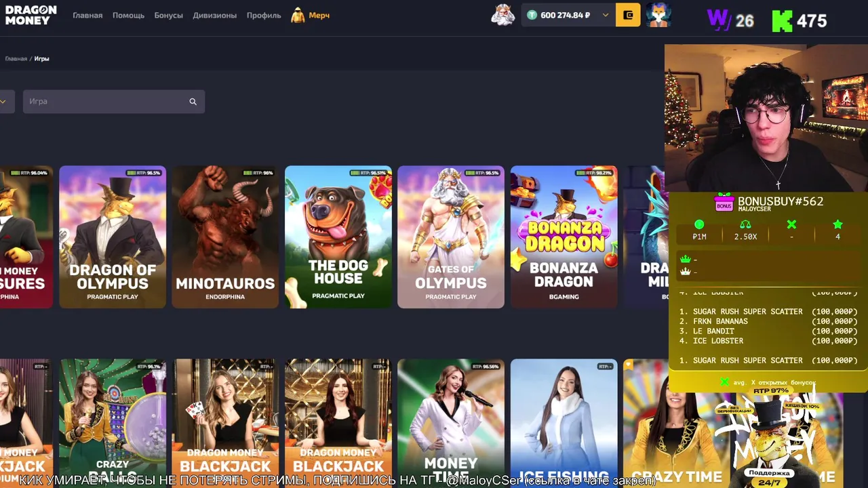
Task: Click the 600 274.84 ₽ balance amount
Action: point(566,15)
